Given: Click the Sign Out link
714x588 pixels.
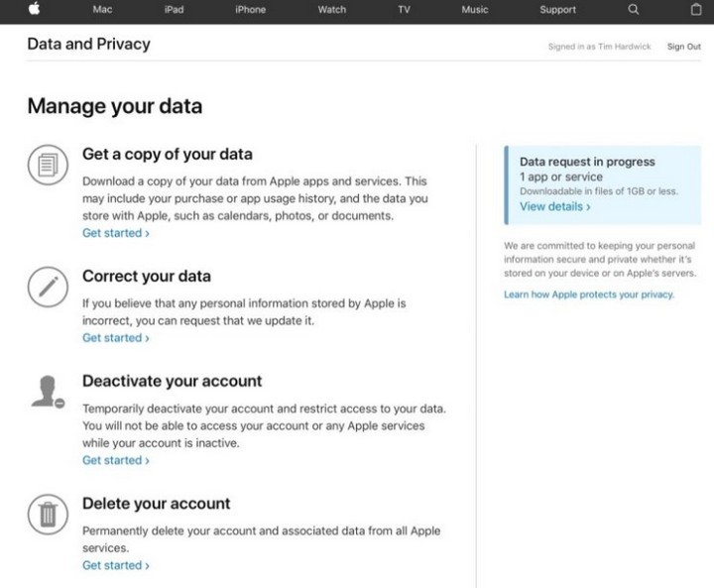Looking at the screenshot, I should coord(684,47).
